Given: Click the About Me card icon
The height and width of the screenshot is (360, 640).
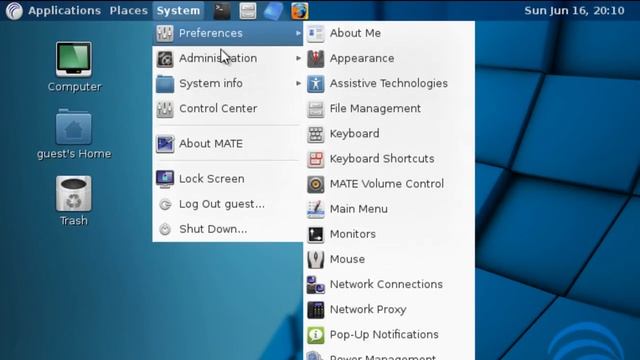Looking at the screenshot, I should coord(316,33).
